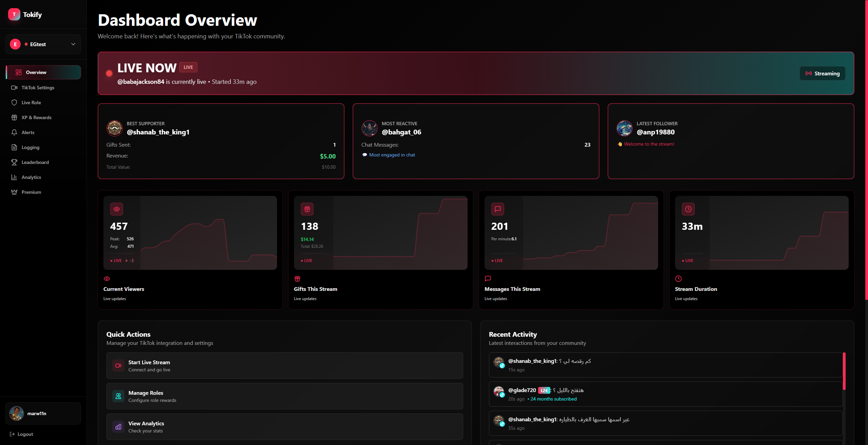Click the marw11n profile avatar
Screen dimensions: 868x445
pos(16,413)
